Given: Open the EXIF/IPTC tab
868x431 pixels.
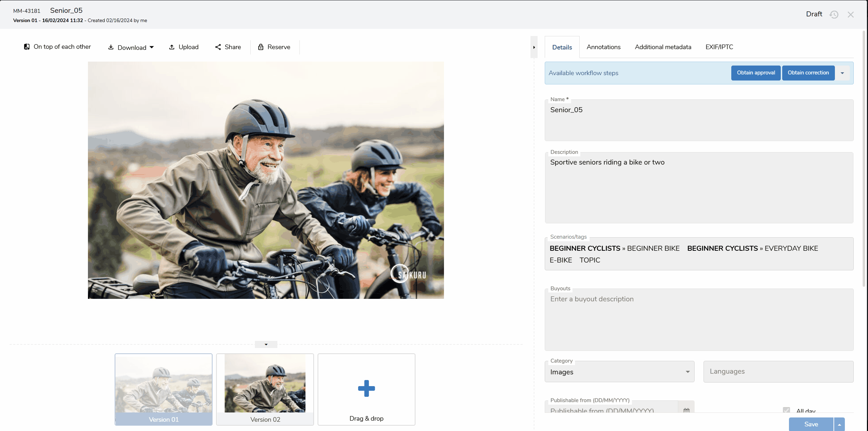Looking at the screenshot, I should click(x=719, y=47).
